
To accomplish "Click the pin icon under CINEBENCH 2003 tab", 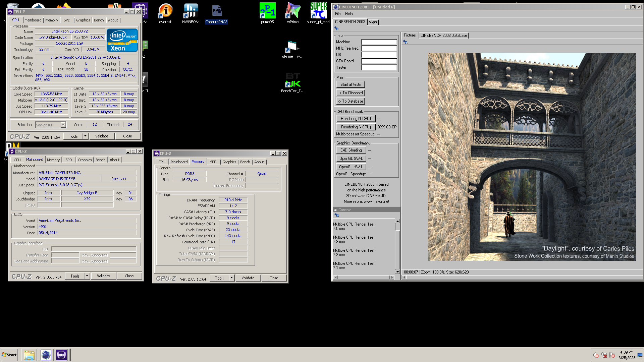I will pyautogui.click(x=336, y=28).
